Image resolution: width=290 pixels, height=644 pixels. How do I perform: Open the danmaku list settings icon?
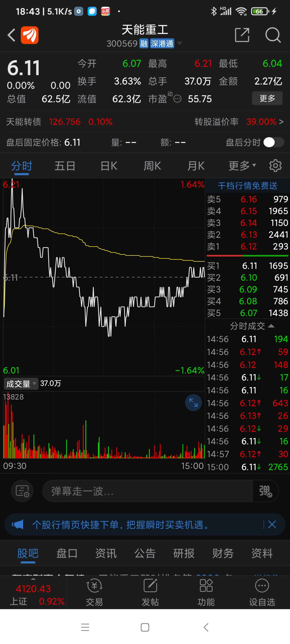click(22, 491)
